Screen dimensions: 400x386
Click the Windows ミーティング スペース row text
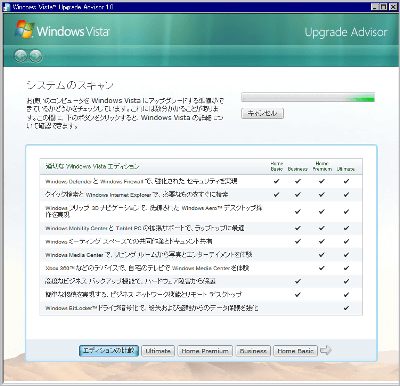pos(129,241)
